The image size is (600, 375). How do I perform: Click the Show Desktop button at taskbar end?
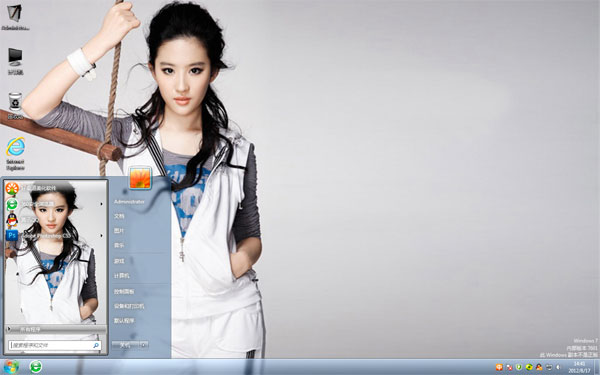597,367
